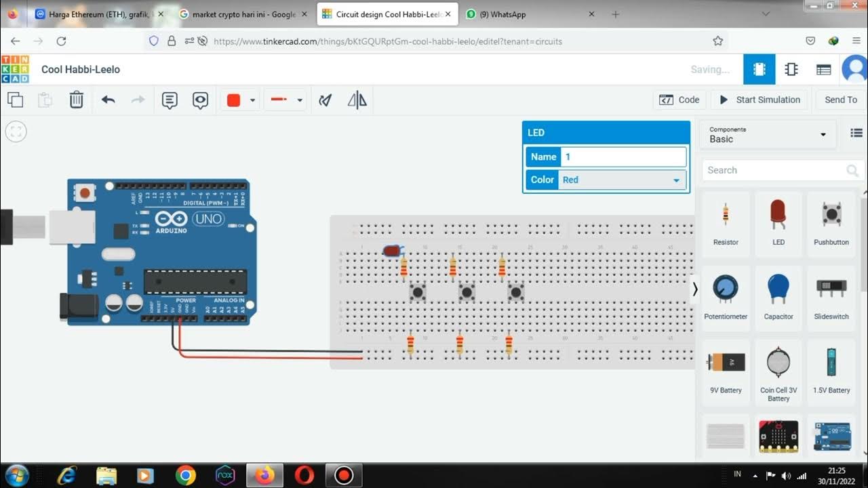Open the wire type dropdown arrow
Screen dimensions: 868x488
tap(299, 100)
